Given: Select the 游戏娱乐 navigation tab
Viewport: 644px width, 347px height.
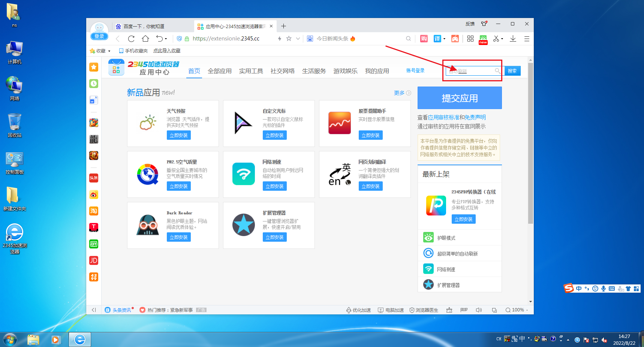Looking at the screenshot, I should click(x=346, y=71).
